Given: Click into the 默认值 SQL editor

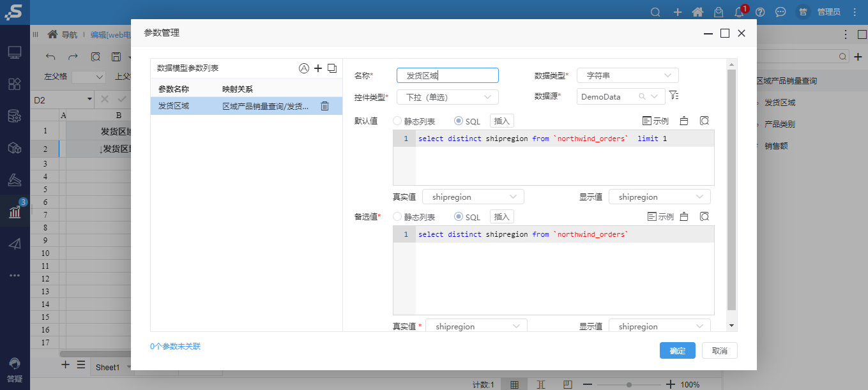Looking at the screenshot, I should pyautogui.click(x=553, y=158).
